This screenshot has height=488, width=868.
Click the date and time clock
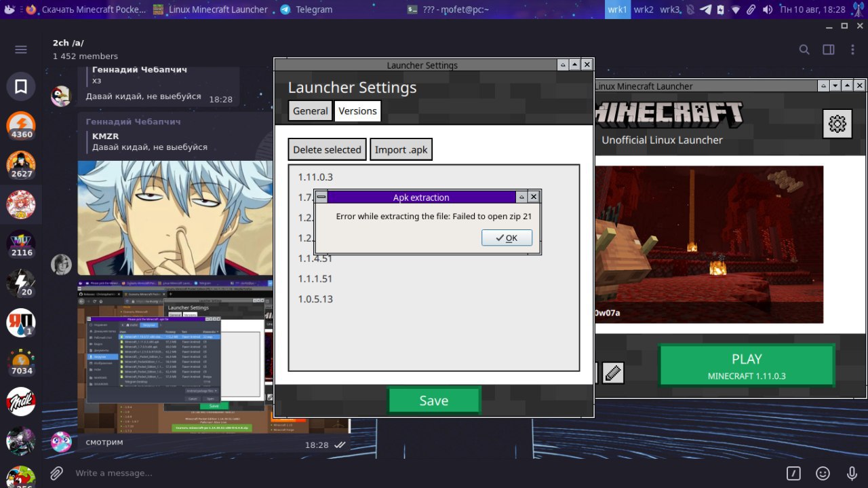(x=812, y=10)
